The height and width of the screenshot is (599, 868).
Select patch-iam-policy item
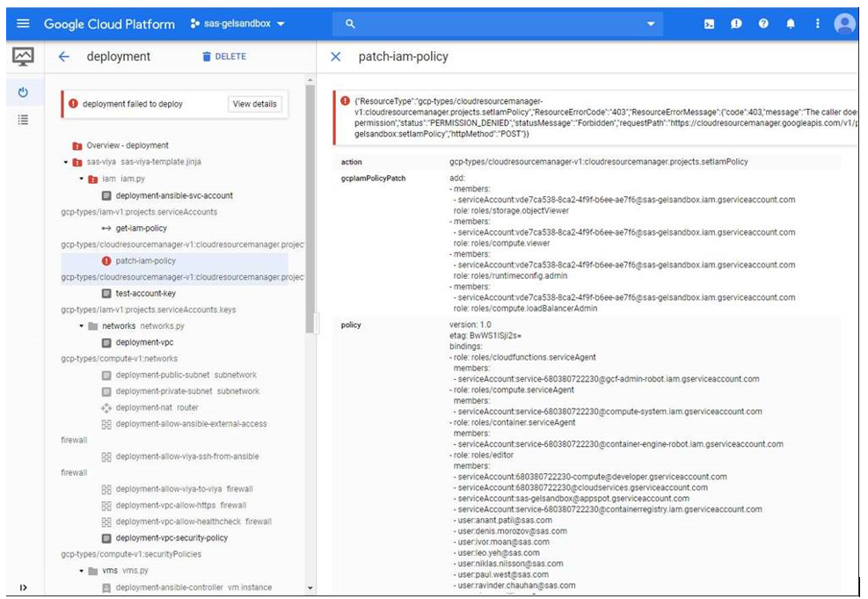click(146, 260)
